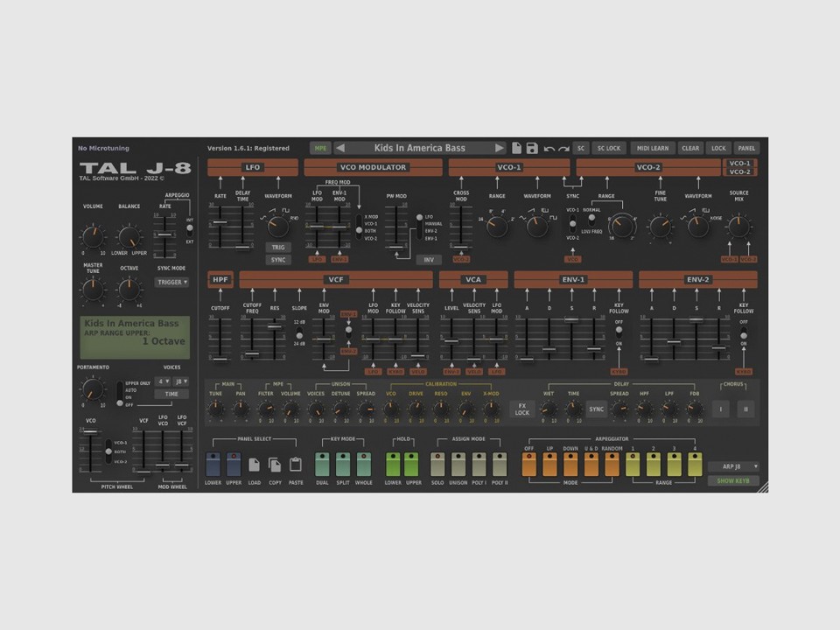Toggle the VCF SLOPE 12/24 dB switch

[299, 332]
